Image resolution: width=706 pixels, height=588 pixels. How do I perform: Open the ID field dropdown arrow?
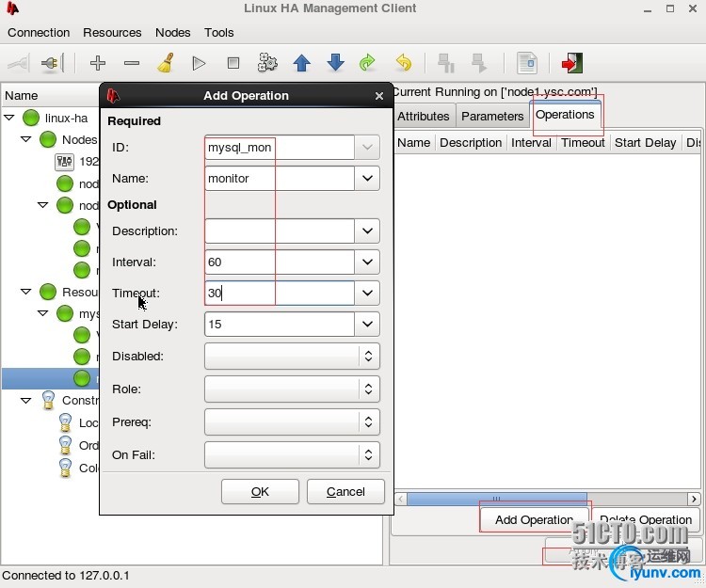[x=367, y=147]
